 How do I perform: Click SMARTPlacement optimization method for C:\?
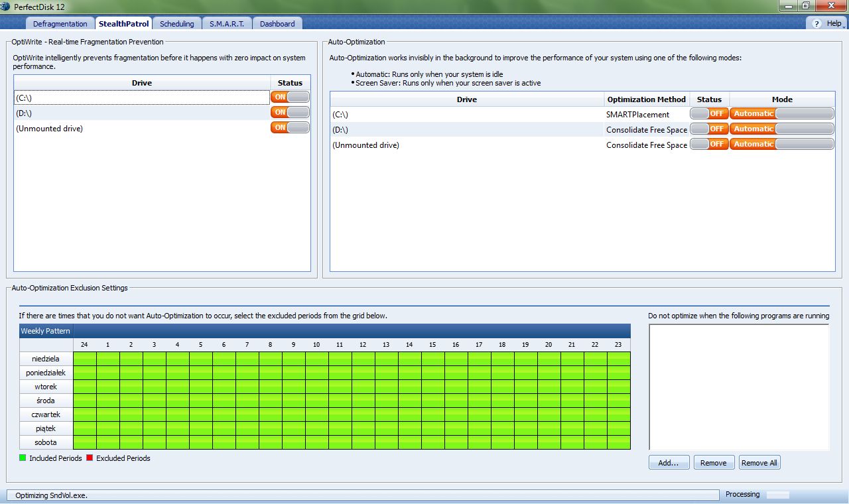tap(637, 115)
